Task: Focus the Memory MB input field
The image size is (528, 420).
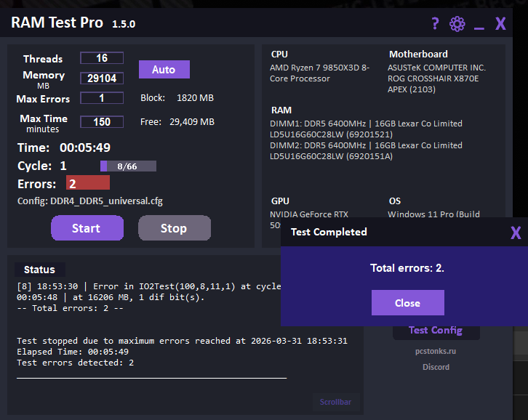Action: coord(102,78)
